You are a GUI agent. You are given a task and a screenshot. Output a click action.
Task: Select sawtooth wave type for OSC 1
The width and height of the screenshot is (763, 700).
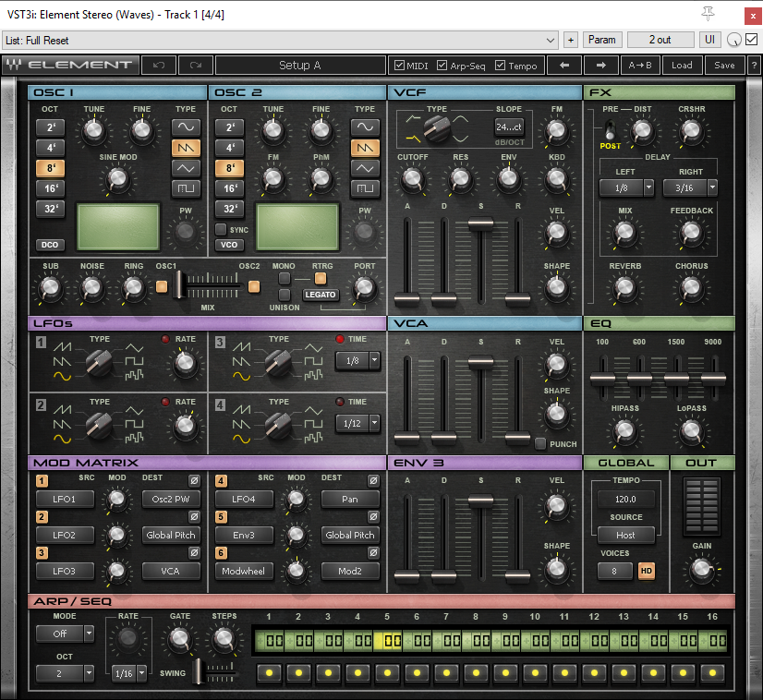click(186, 148)
